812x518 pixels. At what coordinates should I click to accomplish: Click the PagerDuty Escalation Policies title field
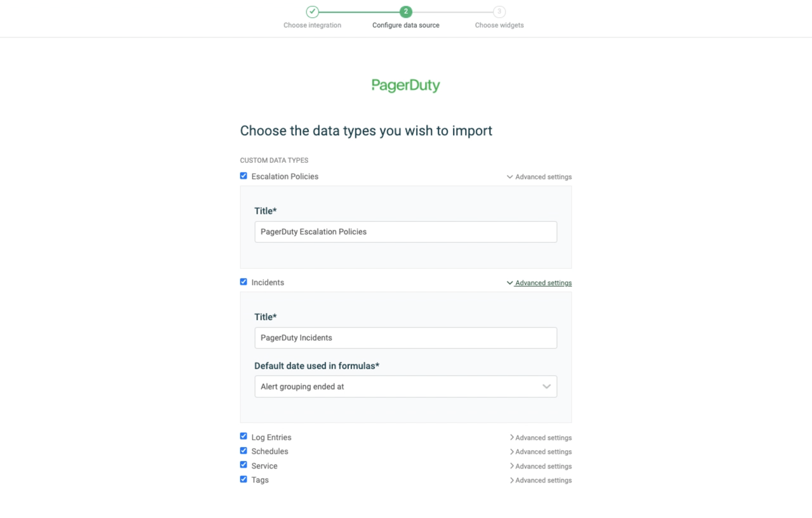tap(405, 232)
